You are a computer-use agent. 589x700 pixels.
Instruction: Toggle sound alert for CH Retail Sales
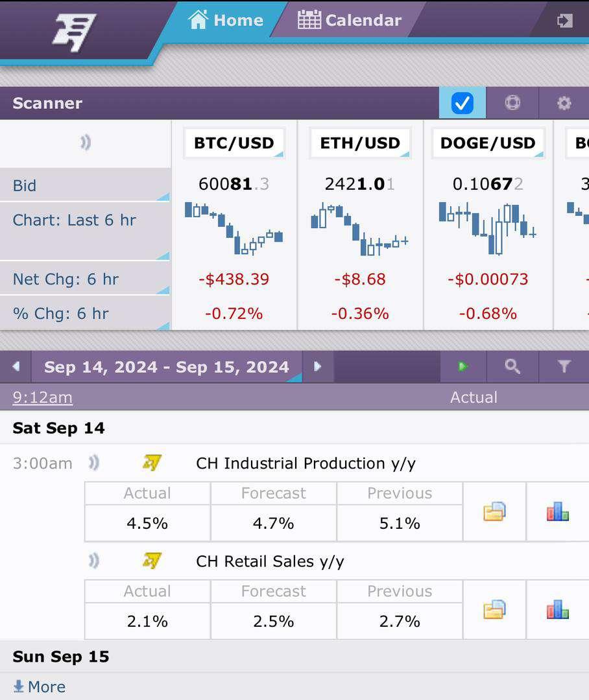click(x=94, y=561)
